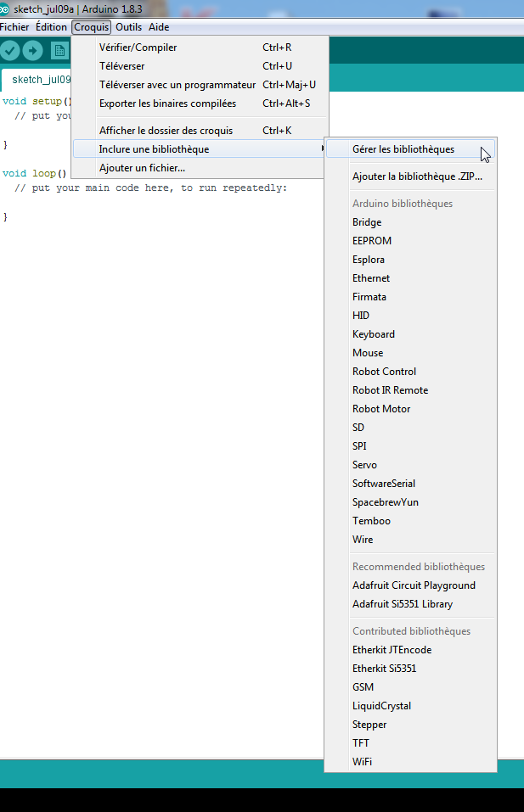Open Gérer les bibliothèques

pyautogui.click(x=410, y=149)
